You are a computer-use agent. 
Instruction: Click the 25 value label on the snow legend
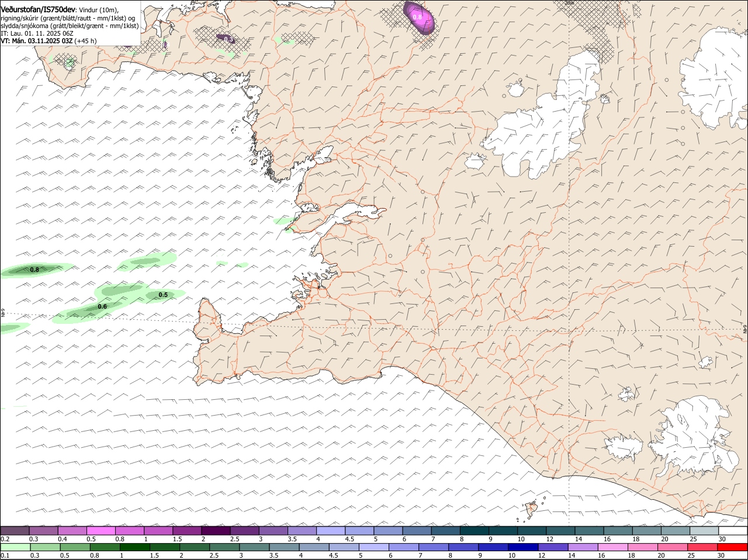click(693, 539)
